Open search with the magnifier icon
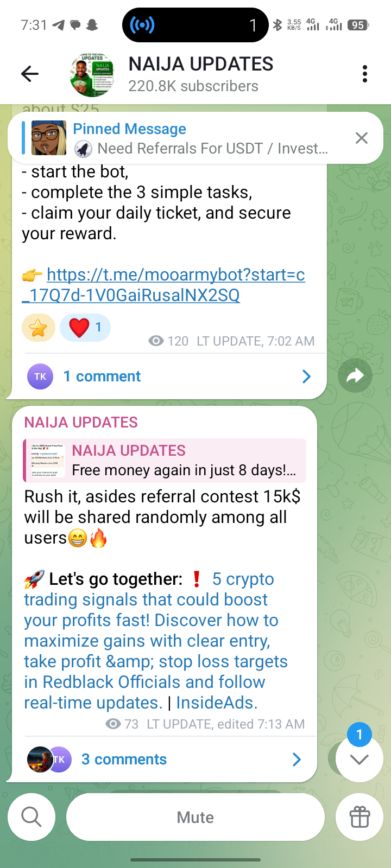 click(31, 817)
